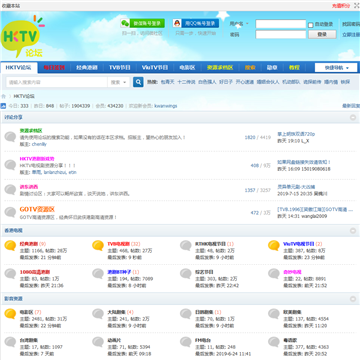Image resolution: width=360 pixels, height=360 pixels.
Task: Open latest post by wangla2009
Action: 315,209
